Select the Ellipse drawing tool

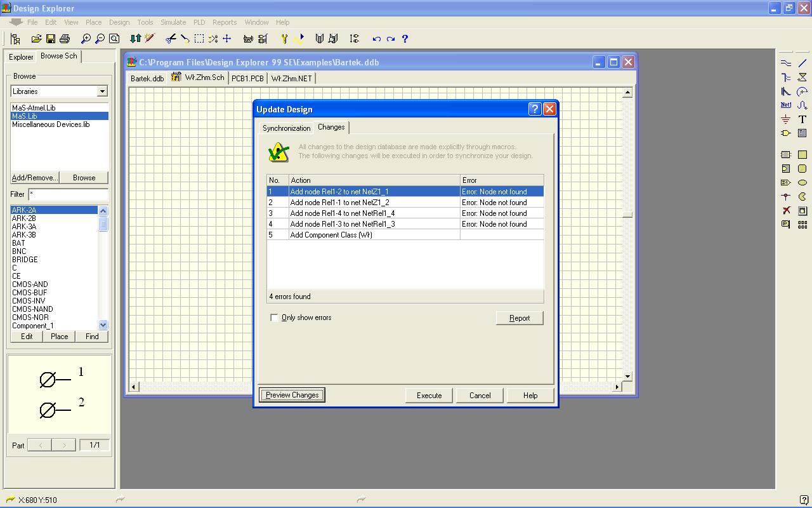(802, 182)
